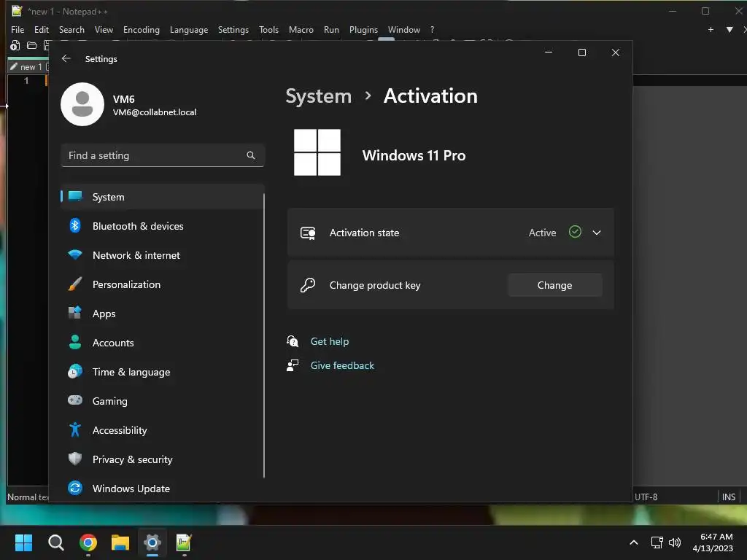Screen dimensions: 747x560
Task: Open the Notepad++ File menu
Action: [18, 29]
